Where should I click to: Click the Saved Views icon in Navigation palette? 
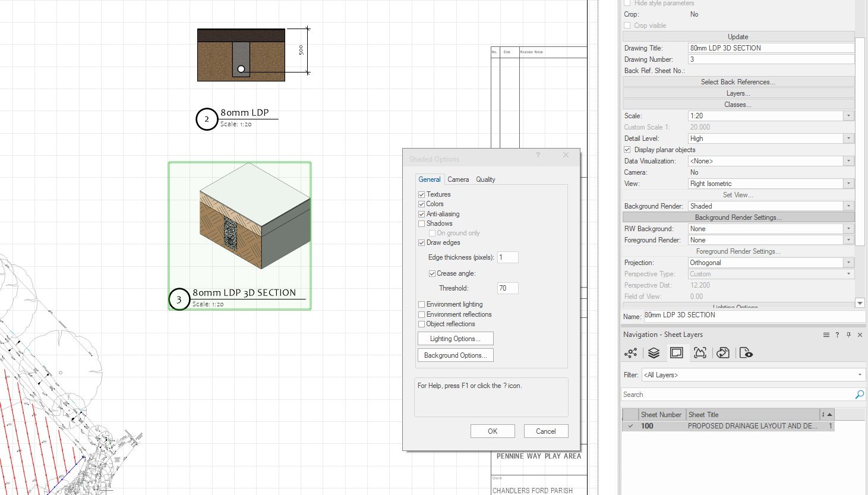click(x=746, y=353)
